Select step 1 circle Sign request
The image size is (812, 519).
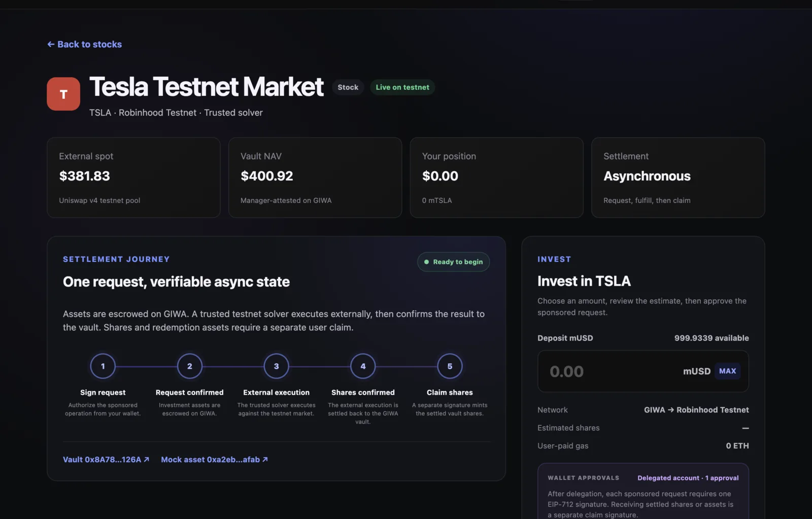point(103,366)
